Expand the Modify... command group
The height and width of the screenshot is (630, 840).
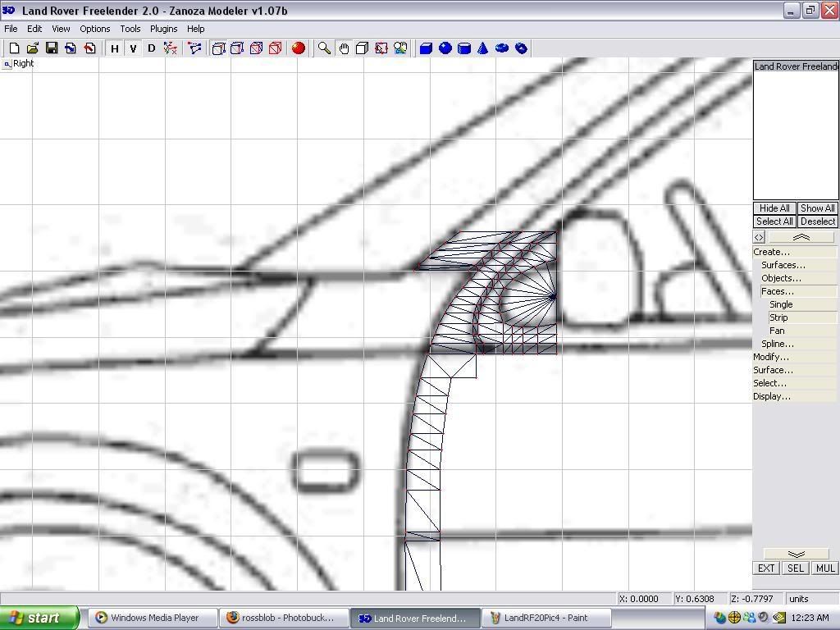771,357
